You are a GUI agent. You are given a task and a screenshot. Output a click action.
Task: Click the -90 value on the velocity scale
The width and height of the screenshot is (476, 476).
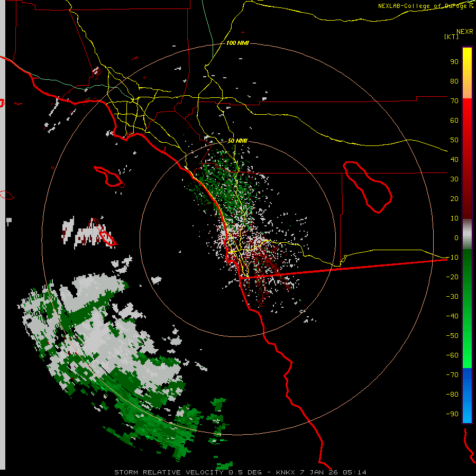[x=452, y=414]
